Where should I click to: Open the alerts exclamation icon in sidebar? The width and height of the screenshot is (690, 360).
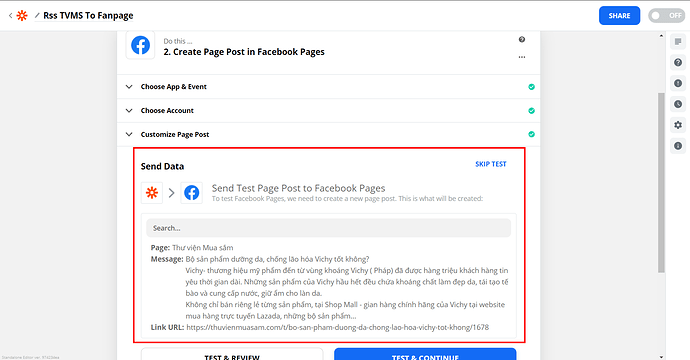[x=678, y=83]
